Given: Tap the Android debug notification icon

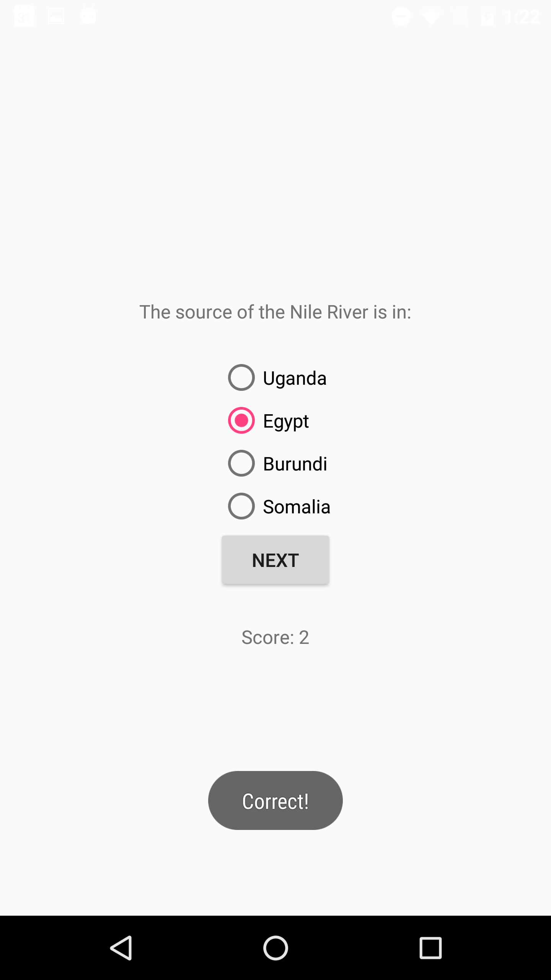Looking at the screenshot, I should [x=88, y=16].
